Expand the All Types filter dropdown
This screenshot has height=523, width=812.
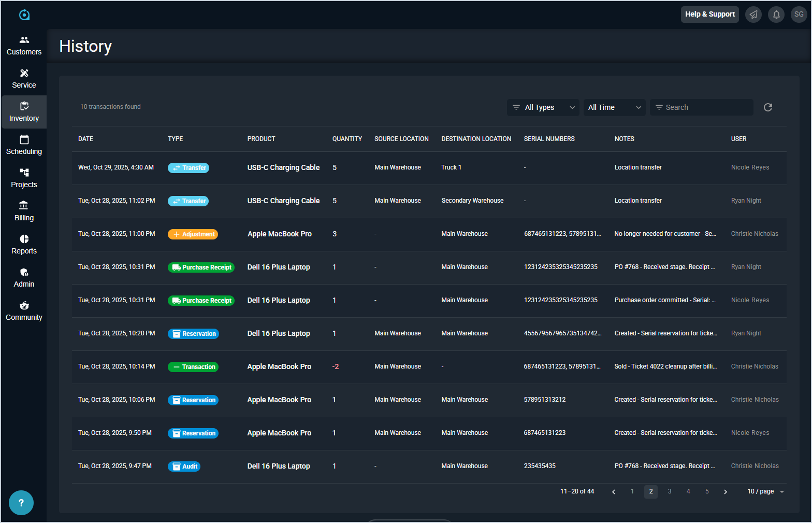click(x=543, y=107)
